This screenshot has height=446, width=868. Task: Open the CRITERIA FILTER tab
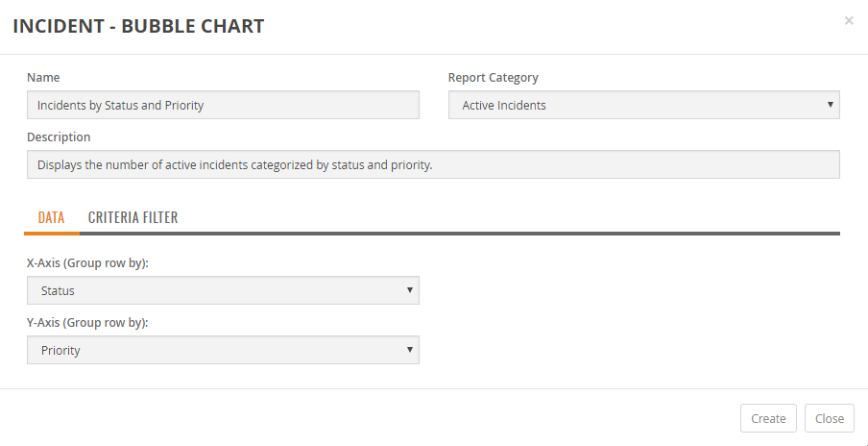133,217
